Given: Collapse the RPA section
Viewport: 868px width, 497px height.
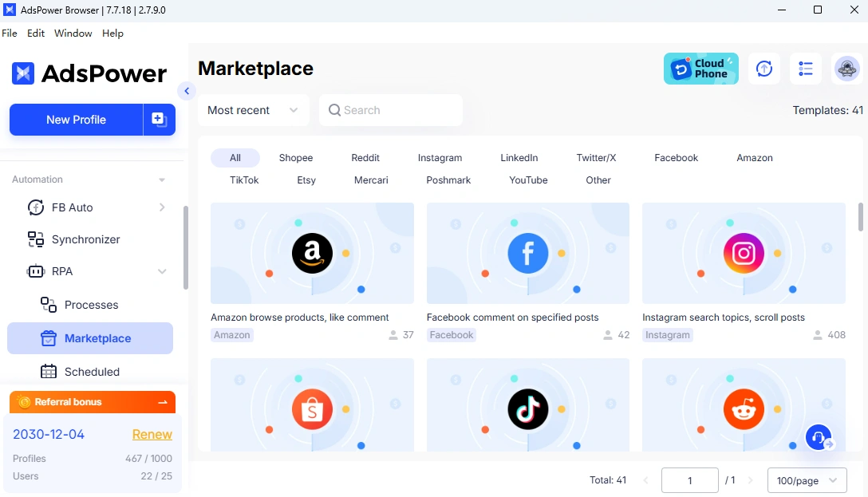Looking at the screenshot, I should pyautogui.click(x=162, y=271).
